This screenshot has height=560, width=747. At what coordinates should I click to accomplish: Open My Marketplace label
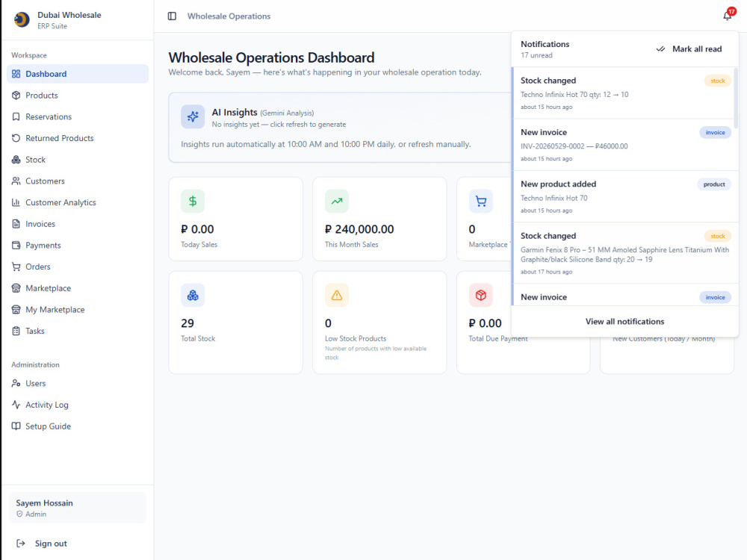coord(55,310)
